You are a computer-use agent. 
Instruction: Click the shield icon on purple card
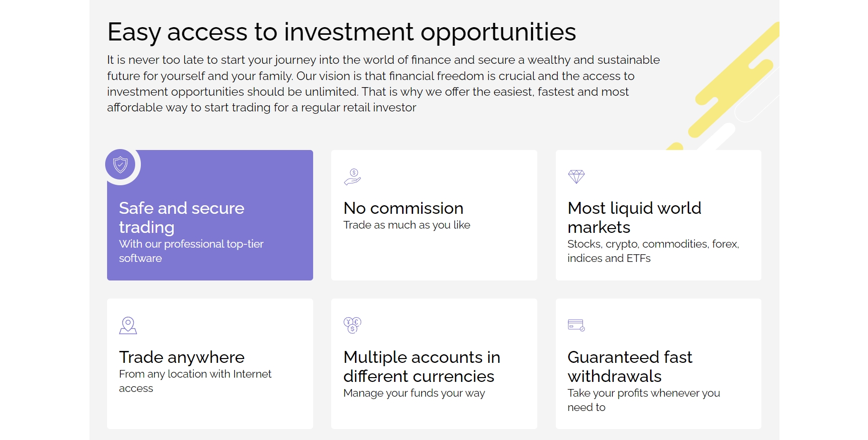click(120, 165)
